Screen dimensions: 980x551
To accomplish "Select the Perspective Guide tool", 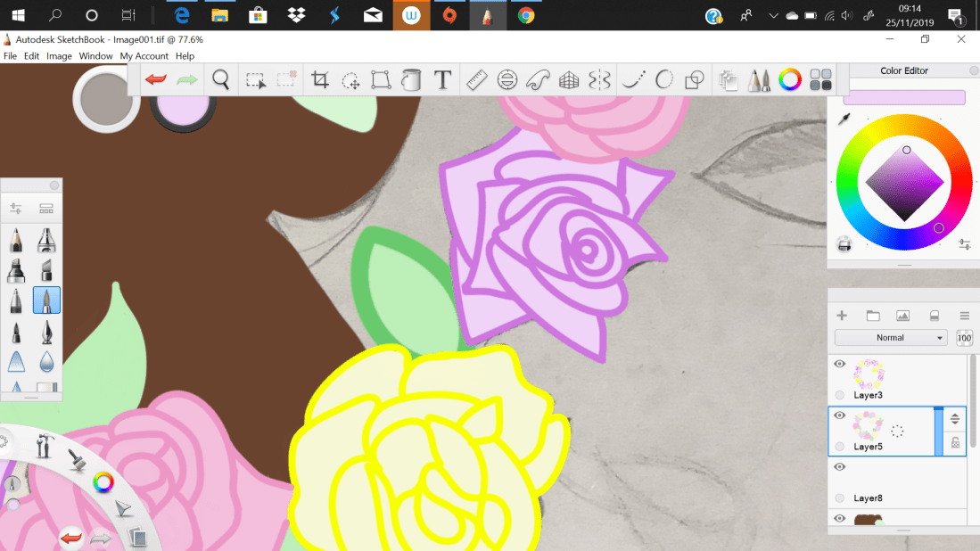I will (x=569, y=80).
